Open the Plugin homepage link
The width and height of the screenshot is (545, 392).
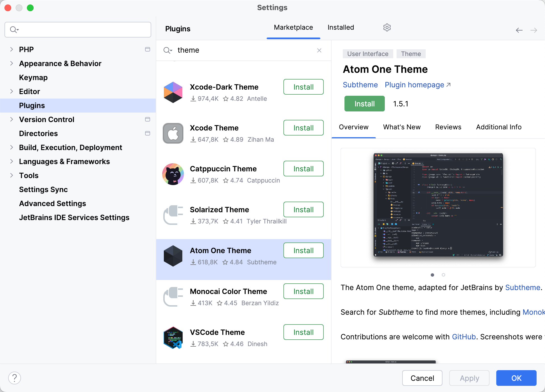tap(414, 85)
